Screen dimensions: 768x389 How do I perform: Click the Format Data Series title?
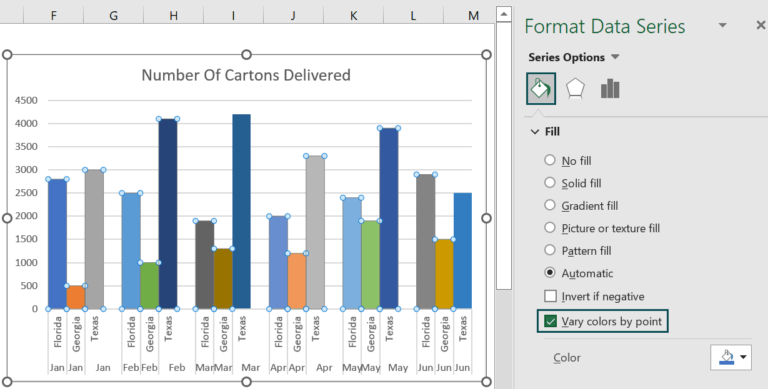605,26
